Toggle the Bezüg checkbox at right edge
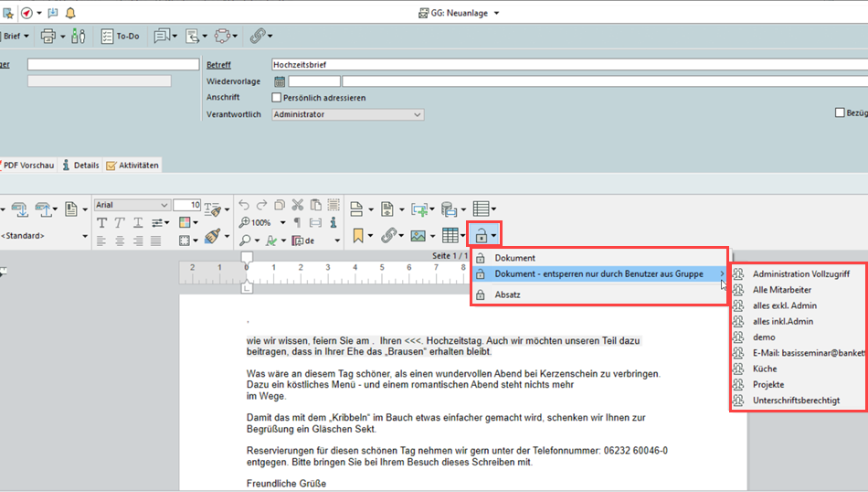Screen dimensions: 868x492 pyautogui.click(x=840, y=113)
